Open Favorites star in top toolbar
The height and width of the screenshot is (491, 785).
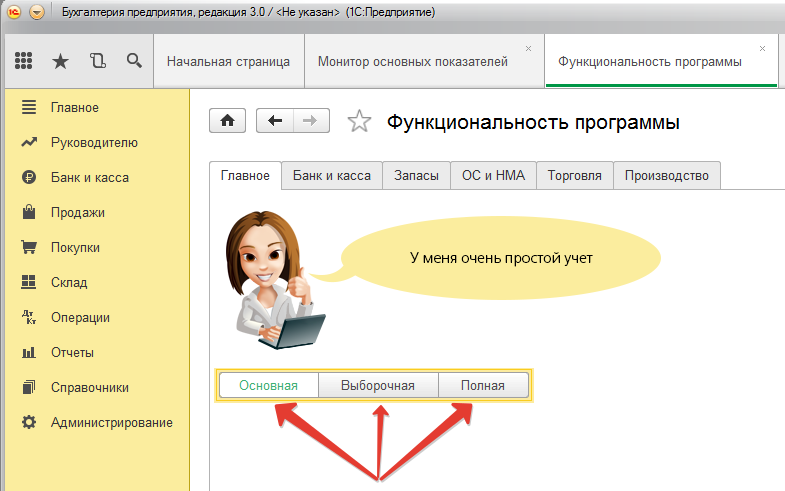pyautogui.click(x=60, y=61)
